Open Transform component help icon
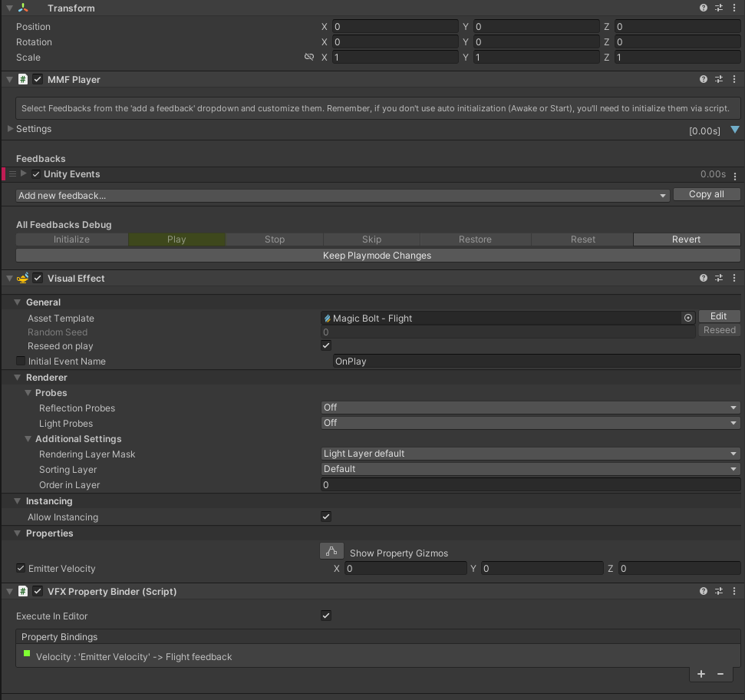 [x=704, y=8]
